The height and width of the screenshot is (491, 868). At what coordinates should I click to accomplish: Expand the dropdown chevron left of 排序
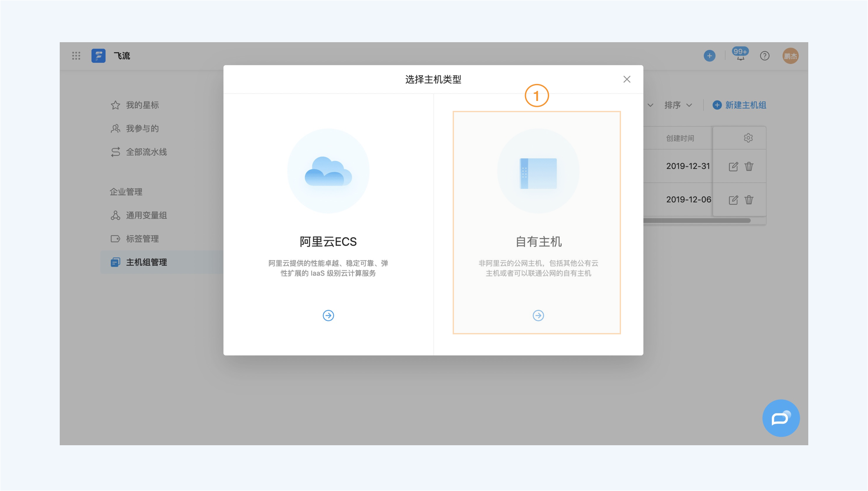pyautogui.click(x=650, y=105)
